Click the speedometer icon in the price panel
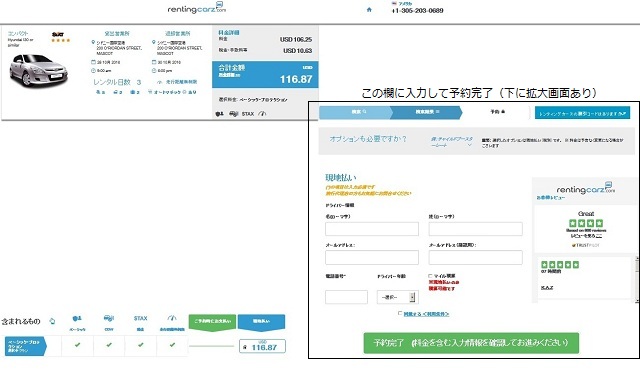Viewport: 640px width, 384px height. point(262,113)
